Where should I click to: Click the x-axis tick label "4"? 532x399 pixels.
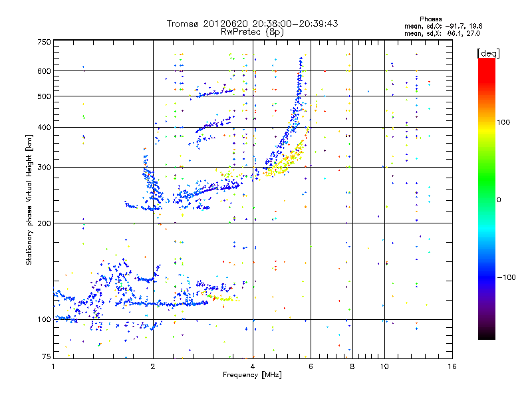253,366
